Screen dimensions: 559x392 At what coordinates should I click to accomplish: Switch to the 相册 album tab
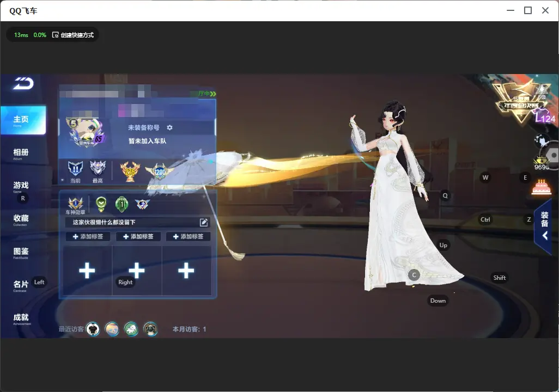tap(21, 154)
